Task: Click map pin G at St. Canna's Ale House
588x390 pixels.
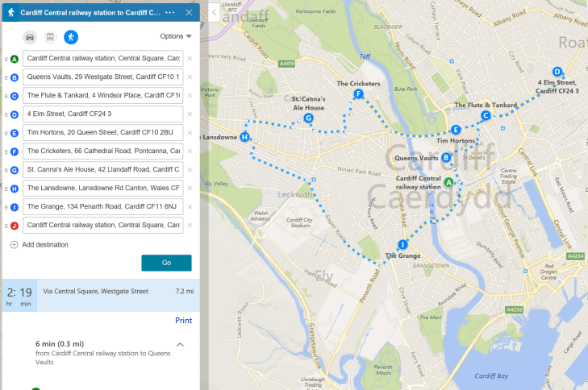Action: tap(308, 118)
